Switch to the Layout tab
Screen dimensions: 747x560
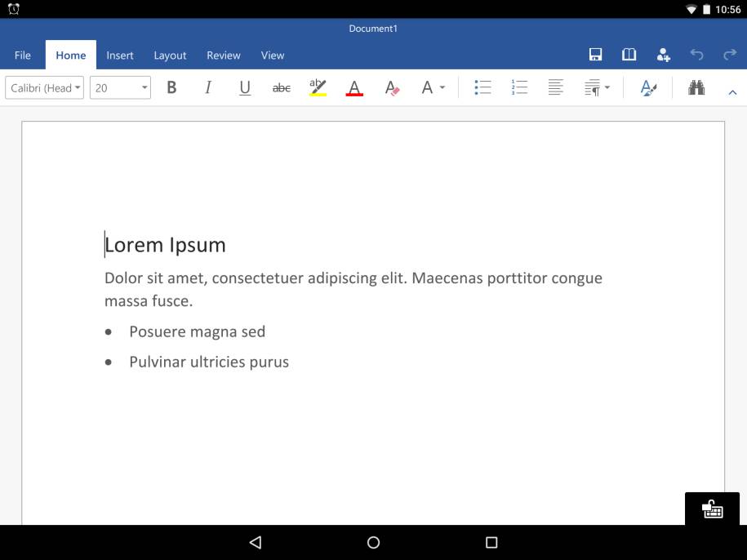click(x=170, y=56)
